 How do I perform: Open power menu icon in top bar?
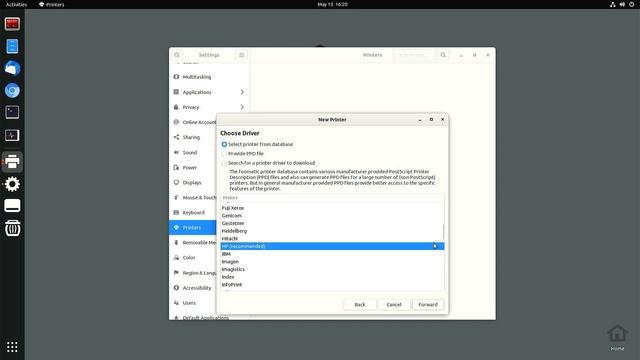[631, 4]
